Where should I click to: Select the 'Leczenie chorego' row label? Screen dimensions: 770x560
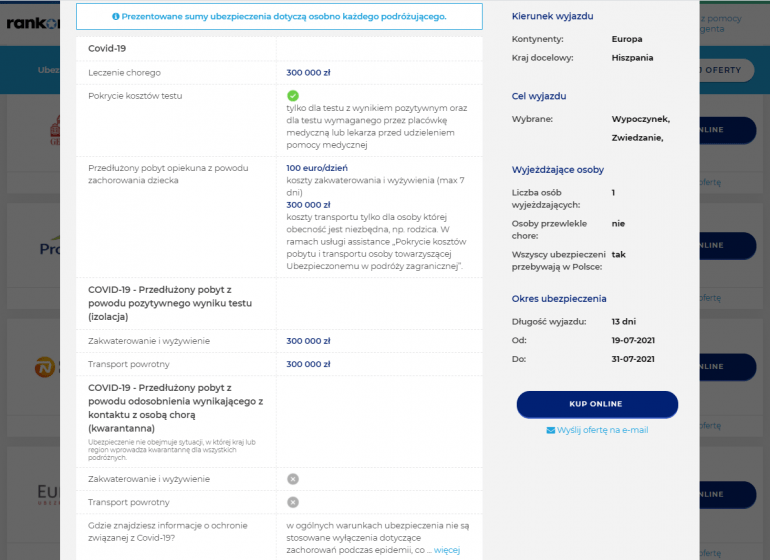point(124,73)
